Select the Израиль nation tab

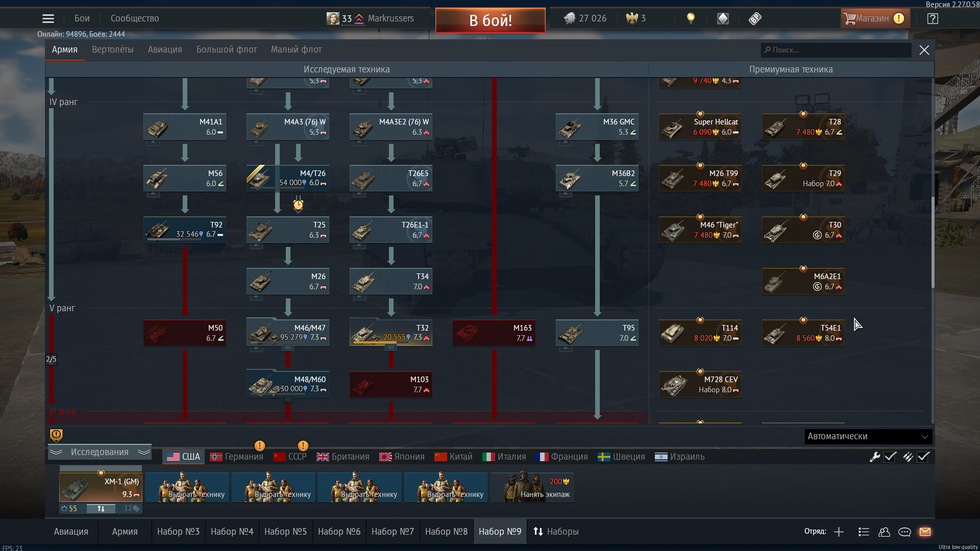680,457
